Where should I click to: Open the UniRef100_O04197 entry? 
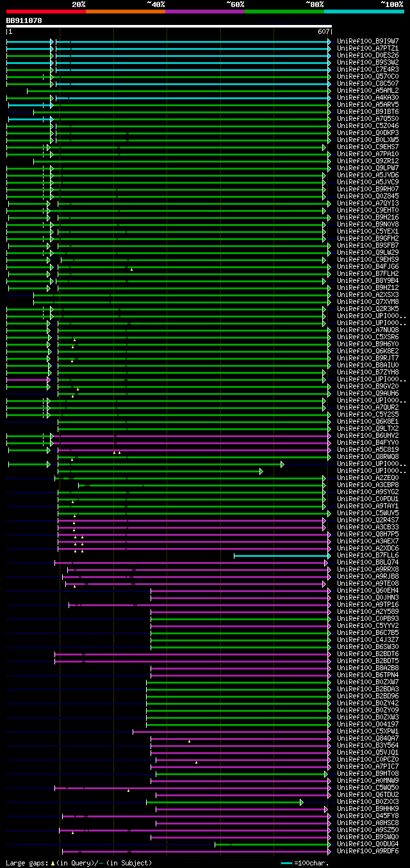tap(368, 724)
